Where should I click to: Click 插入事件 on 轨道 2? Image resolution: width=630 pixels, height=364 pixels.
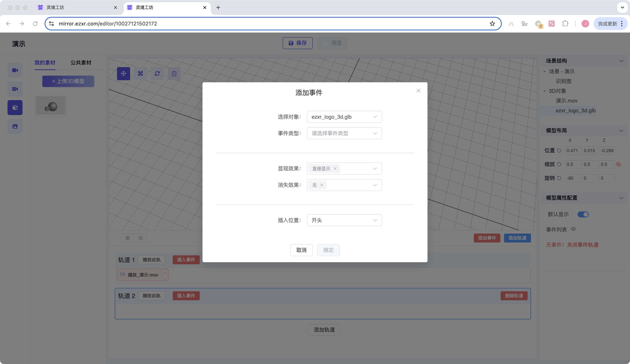click(186, 296)
